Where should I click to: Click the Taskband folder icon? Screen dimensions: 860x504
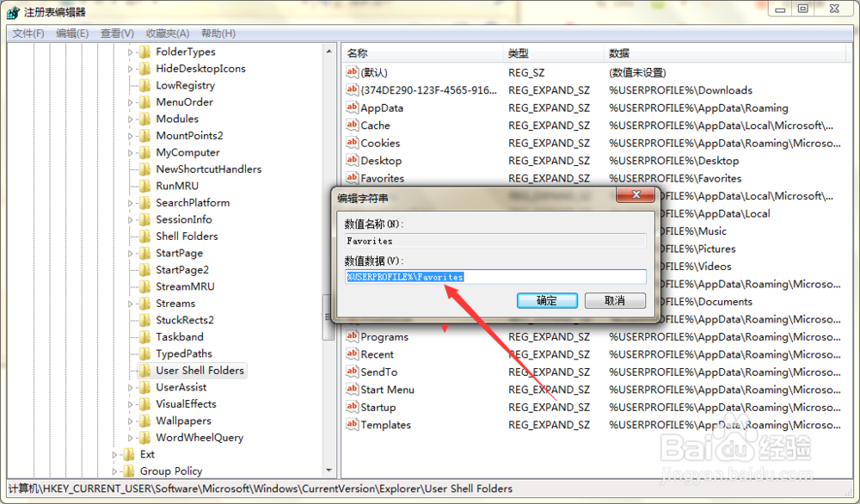pyautogui.click(x=144, y=337)
